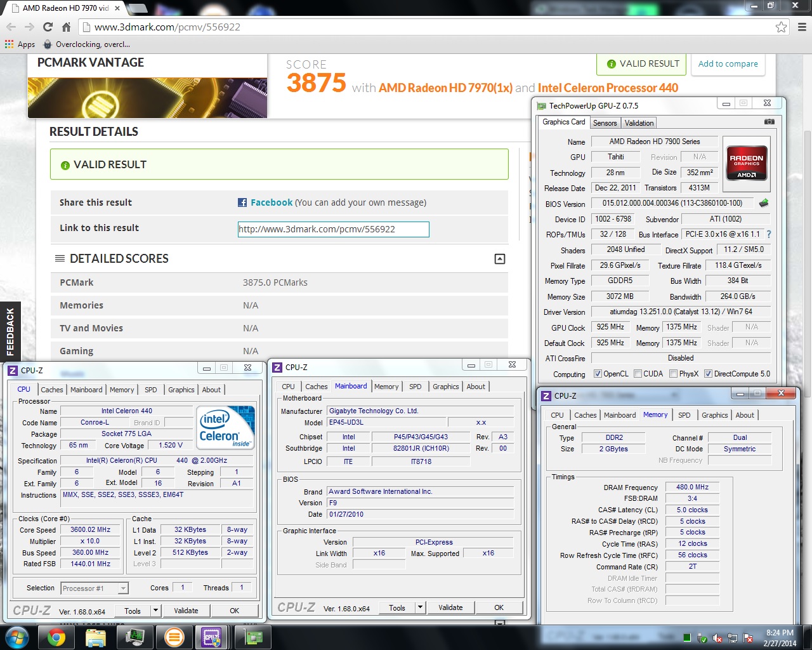Click the CPU-Z title icon in left window
Image resolution: width=812 pixels, height=650 pixels.
tap(13, 370)
